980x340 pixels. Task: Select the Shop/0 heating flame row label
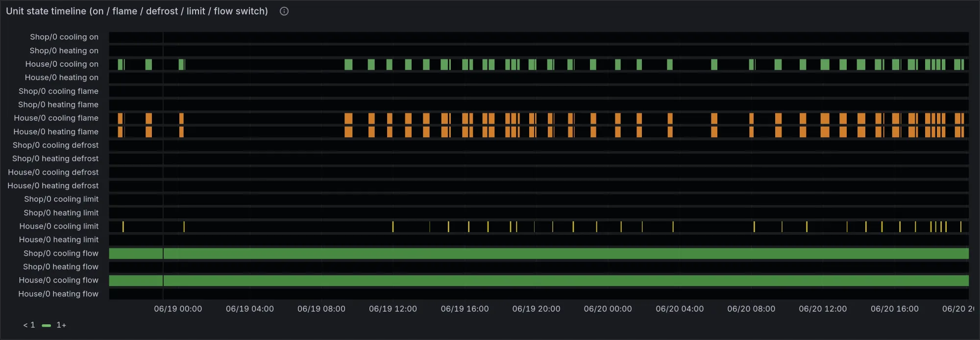(58, 105)
